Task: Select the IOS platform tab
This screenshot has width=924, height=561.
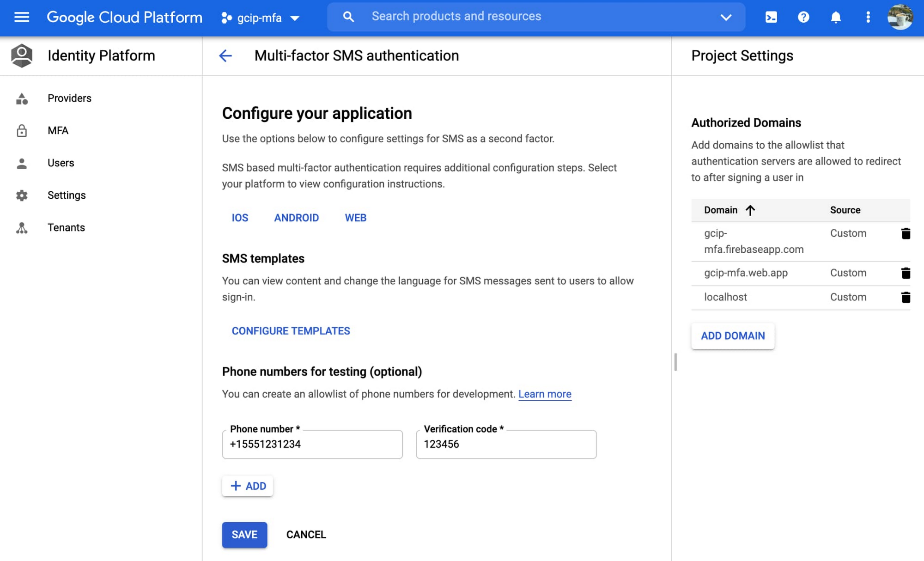Action: [240, 217]
